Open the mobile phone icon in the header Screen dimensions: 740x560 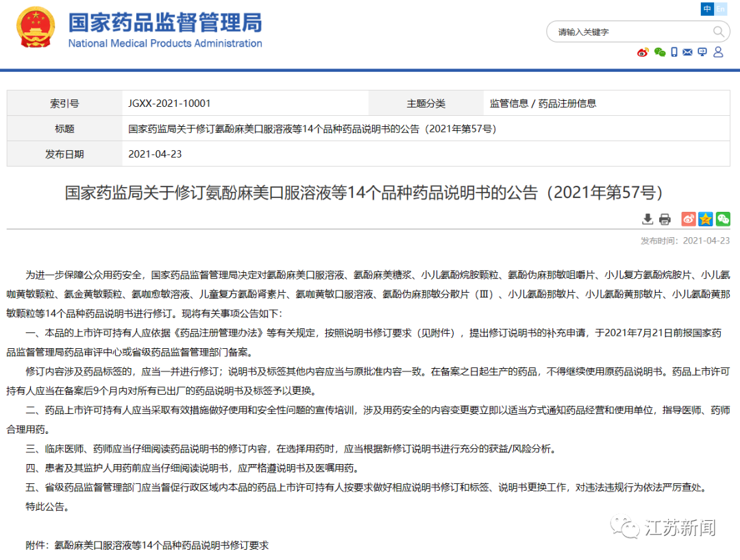click(674, 52)
